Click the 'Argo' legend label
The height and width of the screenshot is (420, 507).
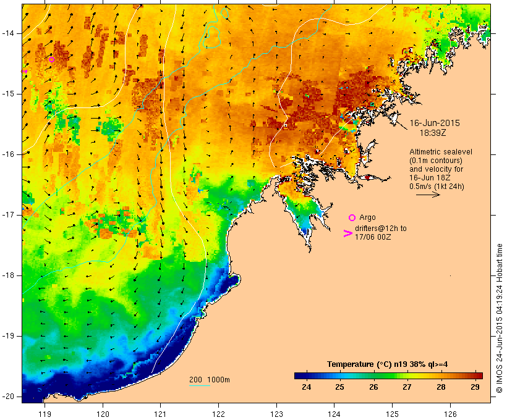[367, 217]
